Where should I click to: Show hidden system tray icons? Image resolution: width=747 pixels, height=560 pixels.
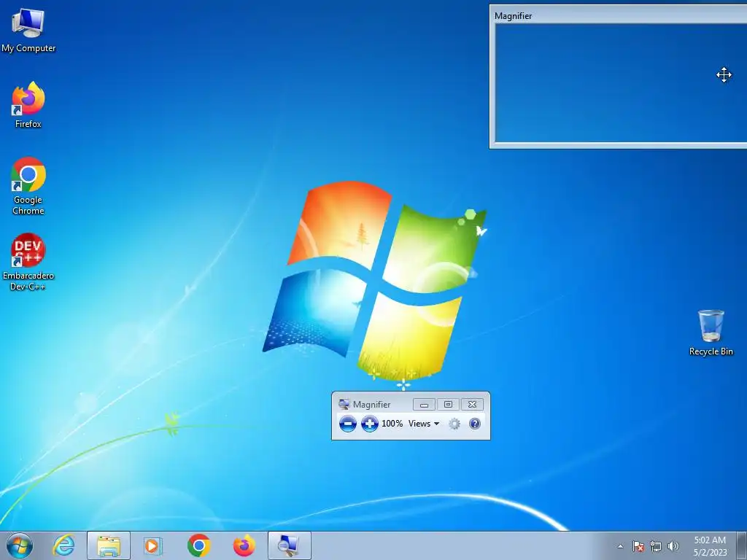[620, 546]
